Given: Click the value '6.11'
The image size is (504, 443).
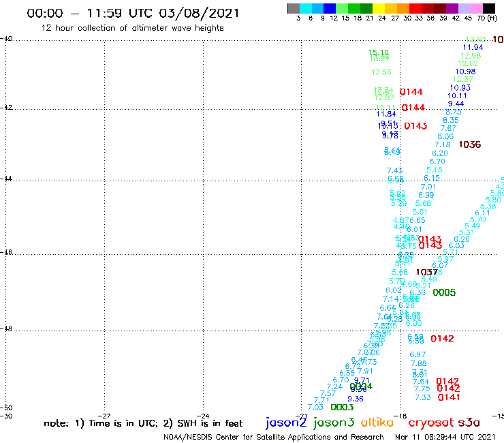Looking at the screenshot, I should 482,213.
